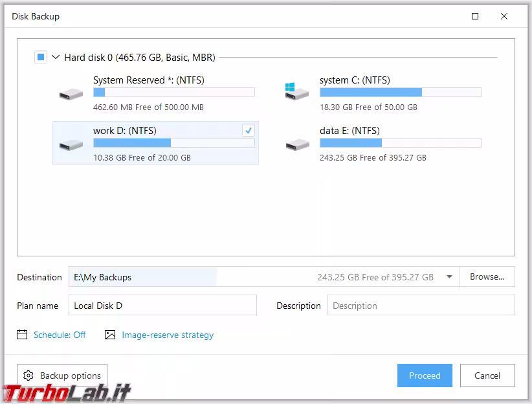Click the System Reserved drive icon

(x=71, y=94)
